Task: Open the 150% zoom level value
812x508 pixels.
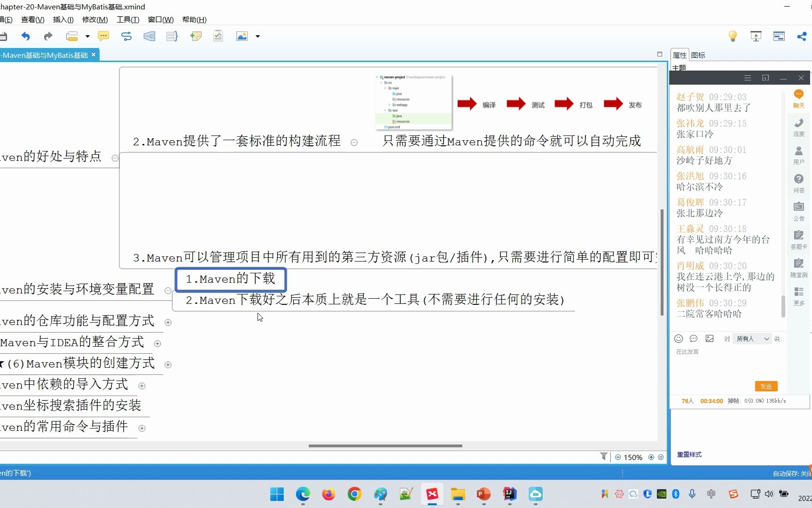Action: 633,457
